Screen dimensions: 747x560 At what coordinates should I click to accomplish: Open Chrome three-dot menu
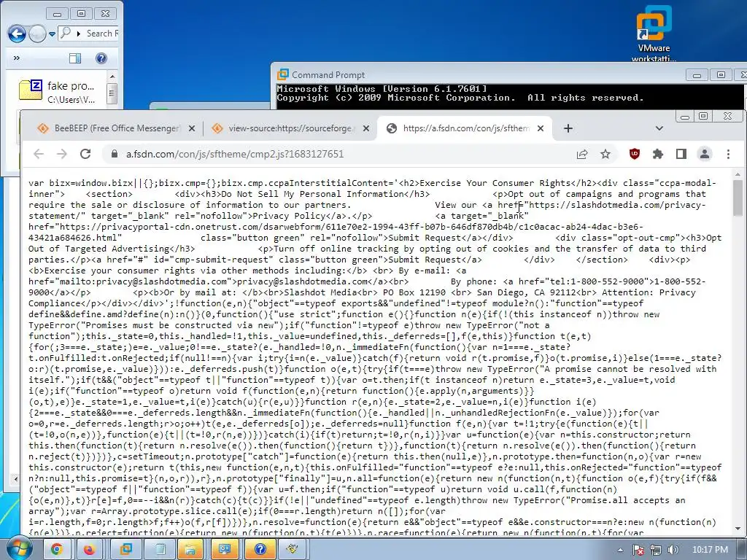[728, 154]
